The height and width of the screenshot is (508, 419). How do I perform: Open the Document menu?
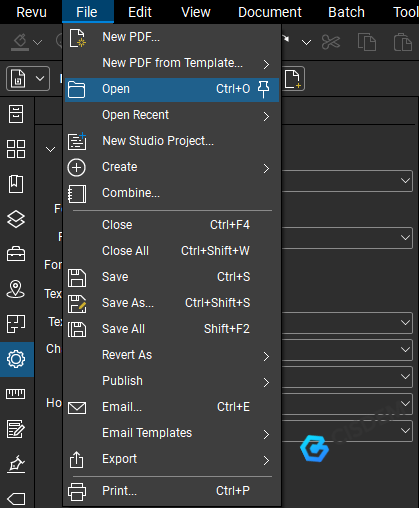pyautogui.click(x=270, y=12)
